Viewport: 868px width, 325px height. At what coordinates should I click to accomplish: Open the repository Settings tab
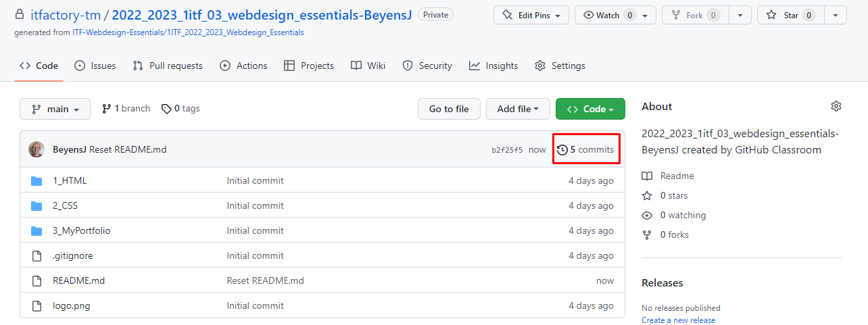click(x=560, y=66)
